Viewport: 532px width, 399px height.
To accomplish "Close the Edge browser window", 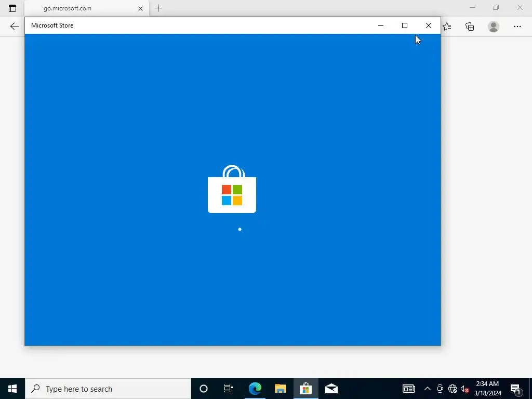I will pyautogui.click(x=520, y=7).
